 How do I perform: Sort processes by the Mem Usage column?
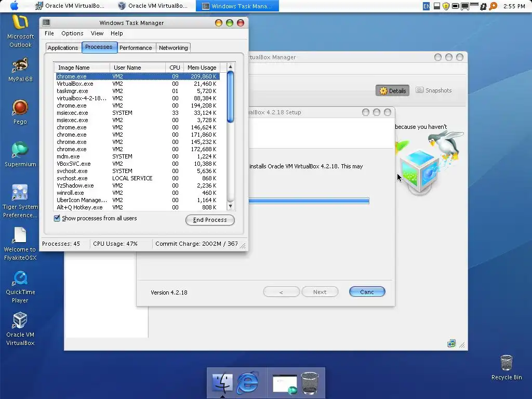tap(202, 68)
